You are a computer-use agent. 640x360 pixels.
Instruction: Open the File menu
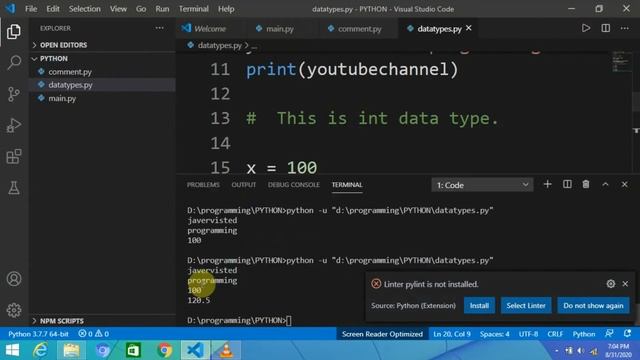tap(31, 9)
